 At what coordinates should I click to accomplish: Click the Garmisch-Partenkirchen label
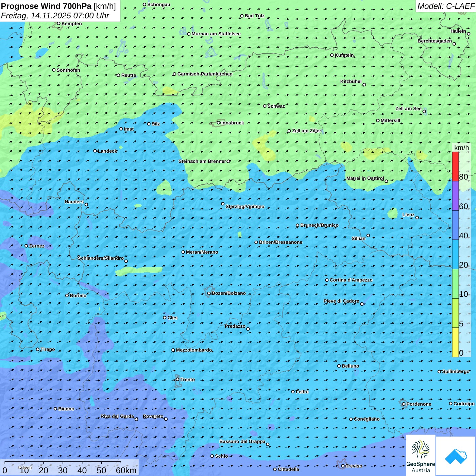tap(205, 74)
